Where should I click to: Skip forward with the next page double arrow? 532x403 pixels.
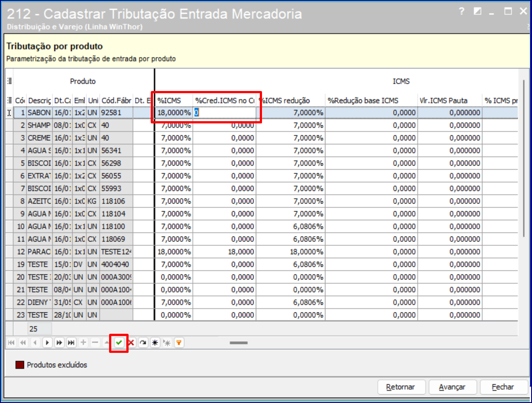(x=59, y=343)
